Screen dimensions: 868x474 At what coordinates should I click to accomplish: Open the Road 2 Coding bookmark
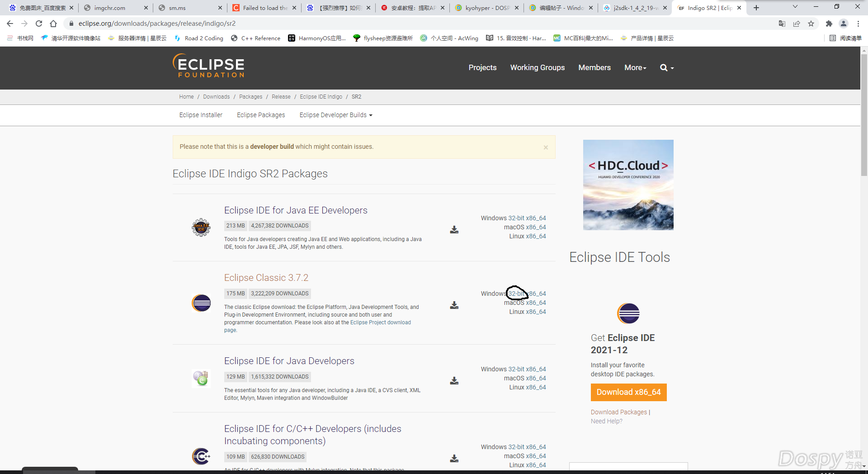pyautogui.click(x=199, y=38)
